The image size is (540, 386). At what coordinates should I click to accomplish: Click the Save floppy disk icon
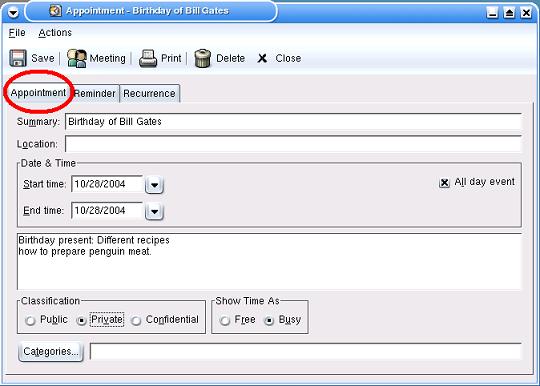(x=18, y=58)
